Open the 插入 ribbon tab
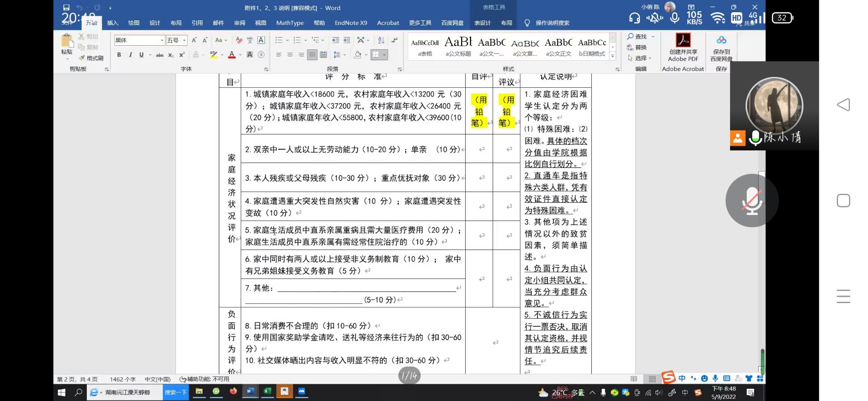Image resolution: width=868 pixels, height=401 pixels. [x=113, y=23]
